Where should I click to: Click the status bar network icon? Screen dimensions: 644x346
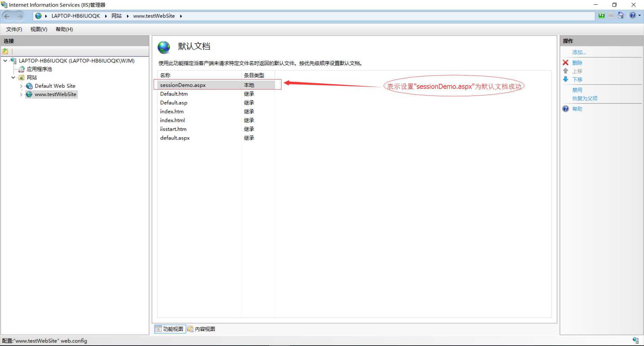(x=636, y=341)
